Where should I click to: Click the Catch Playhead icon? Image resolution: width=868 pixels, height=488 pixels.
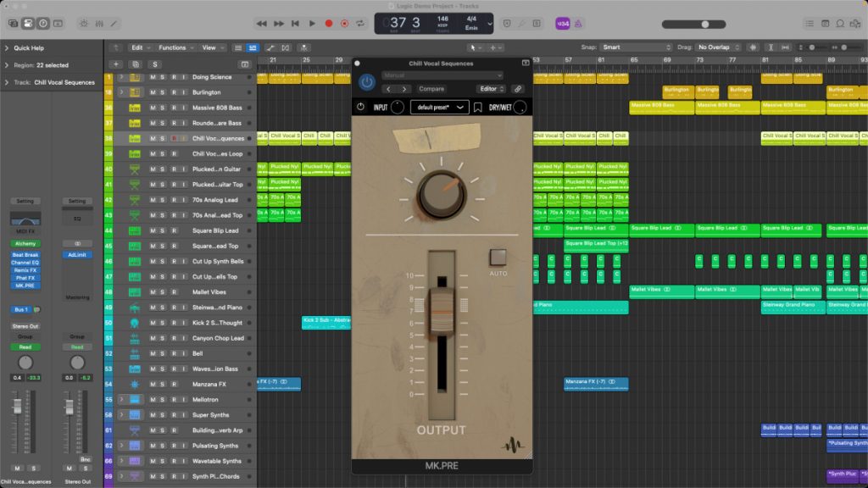tap(304, 47)
